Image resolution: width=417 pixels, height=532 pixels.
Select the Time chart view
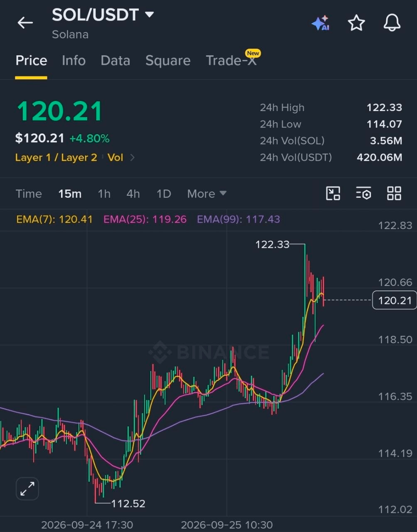[x=29, y=194]
